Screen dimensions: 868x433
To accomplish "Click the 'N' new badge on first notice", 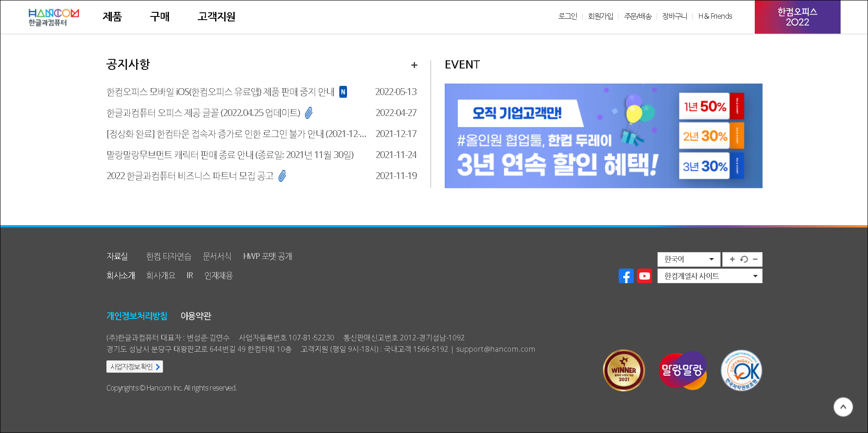I will (343, 92).
